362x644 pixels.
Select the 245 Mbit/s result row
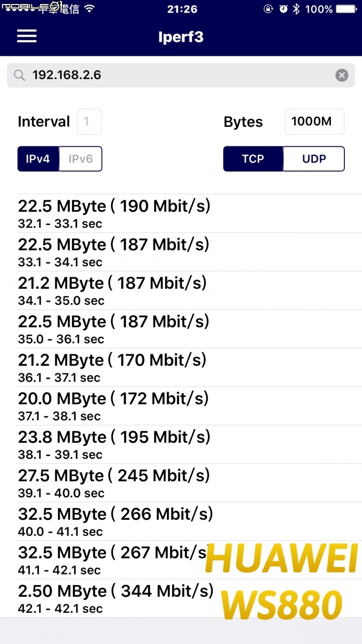pos(190,483)
